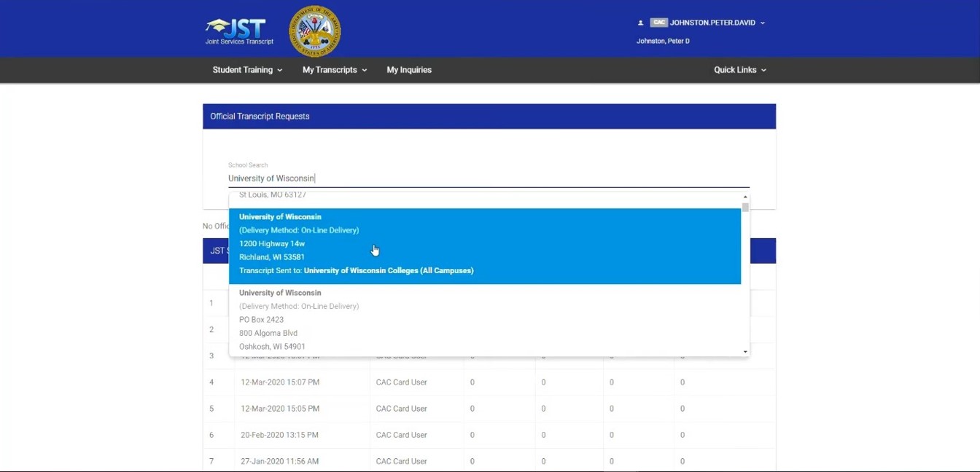Open the Quick Links dropdown
The width and height of the screenshot is (980, 472).
point(739,69)
